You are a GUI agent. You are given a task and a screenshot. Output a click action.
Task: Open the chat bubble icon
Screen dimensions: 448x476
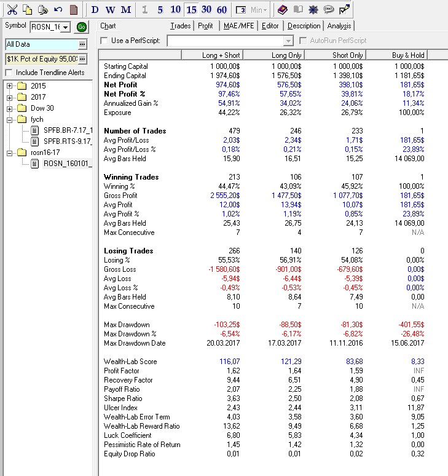click(329, 10)
